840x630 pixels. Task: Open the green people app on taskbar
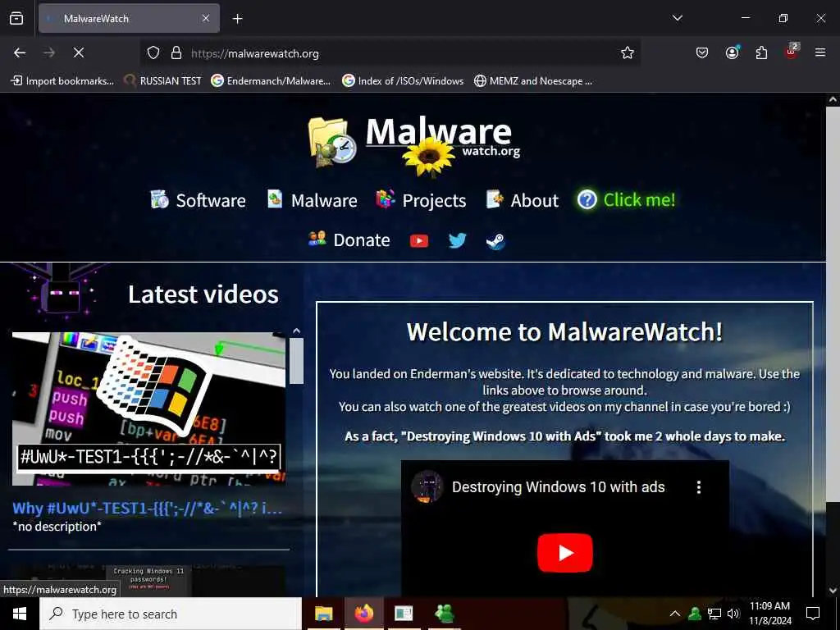(x=444, y=614)
